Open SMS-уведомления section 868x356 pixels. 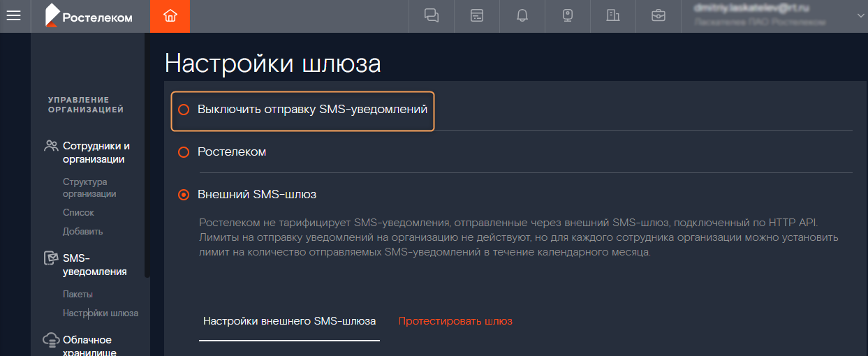(x=95, y=265)
